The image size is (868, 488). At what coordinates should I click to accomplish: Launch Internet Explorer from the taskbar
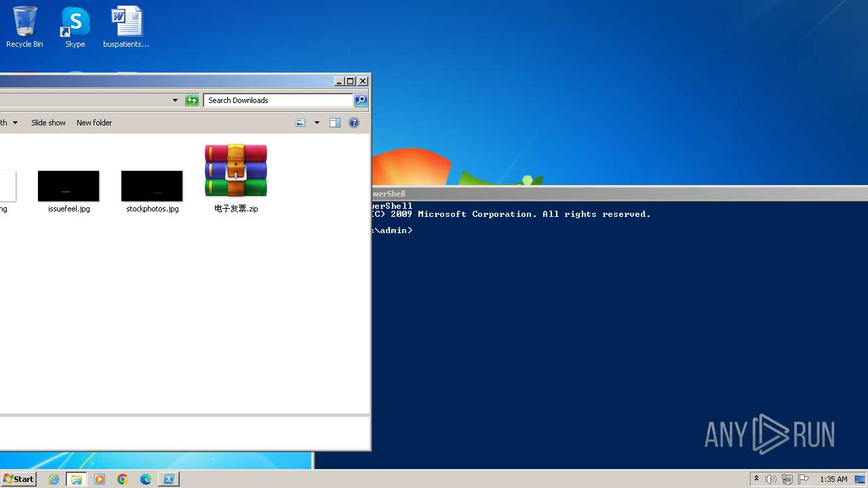point(54,479)
